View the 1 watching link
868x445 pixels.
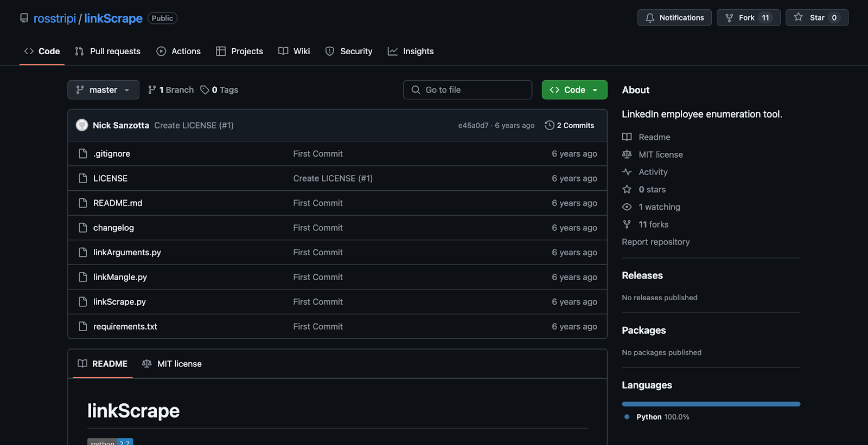pos(651,207)
